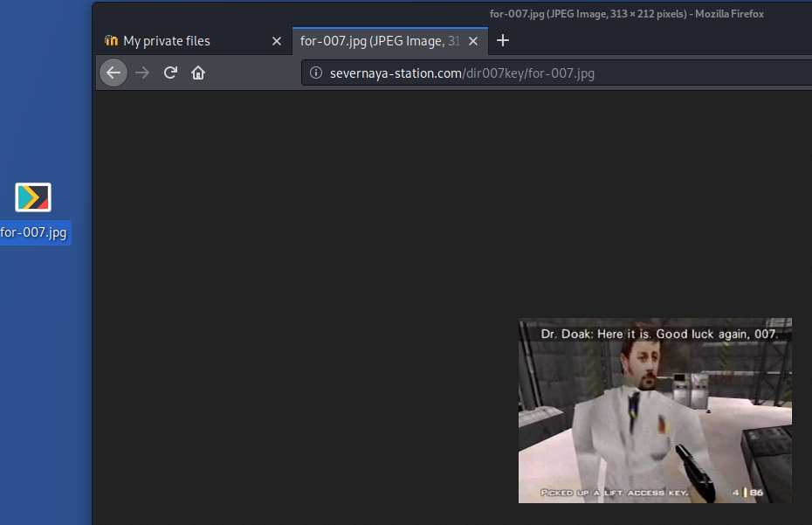This screenshot has height=525, width=812.
Task: Click the for-007.jpg desktop file label
Action: pyautogui.click(x=34, y=232)
